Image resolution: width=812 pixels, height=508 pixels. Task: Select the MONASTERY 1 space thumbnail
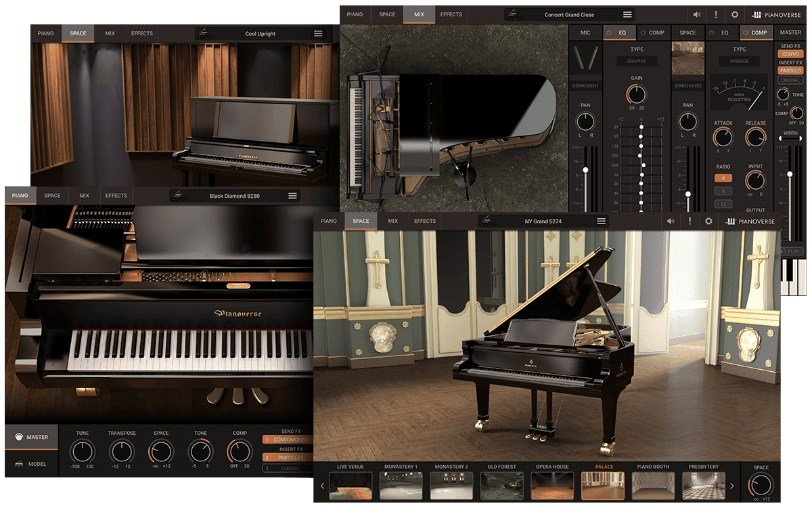coord(401,486)
